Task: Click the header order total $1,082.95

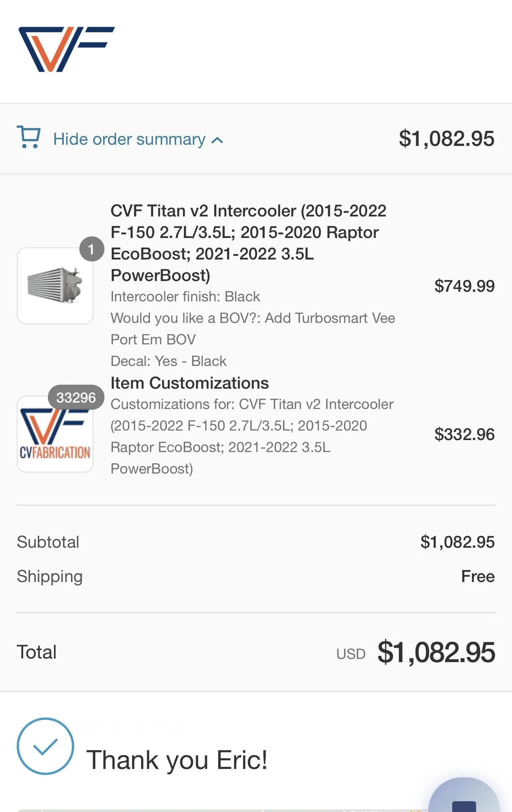Action: tap(446, 139)
